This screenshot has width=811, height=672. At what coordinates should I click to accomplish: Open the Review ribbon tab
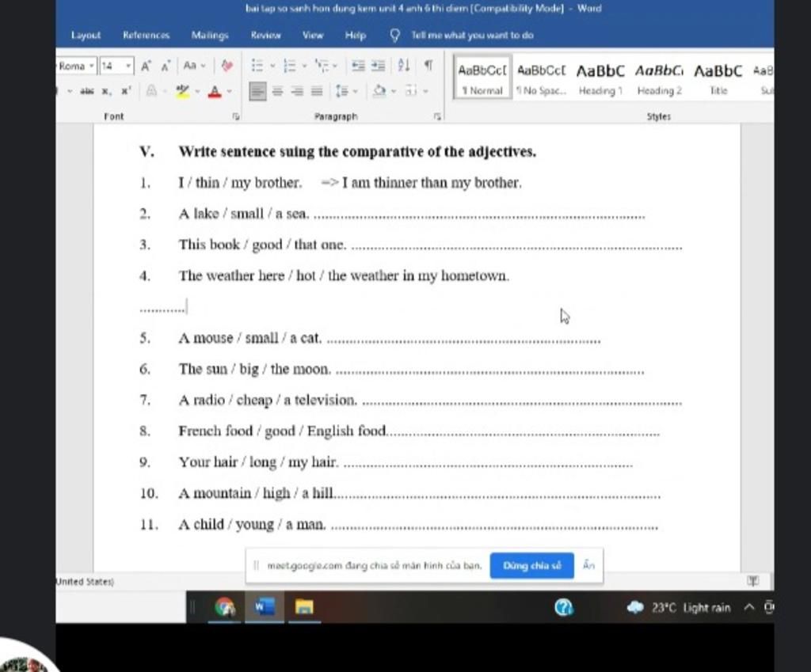(x=266, y=35)
